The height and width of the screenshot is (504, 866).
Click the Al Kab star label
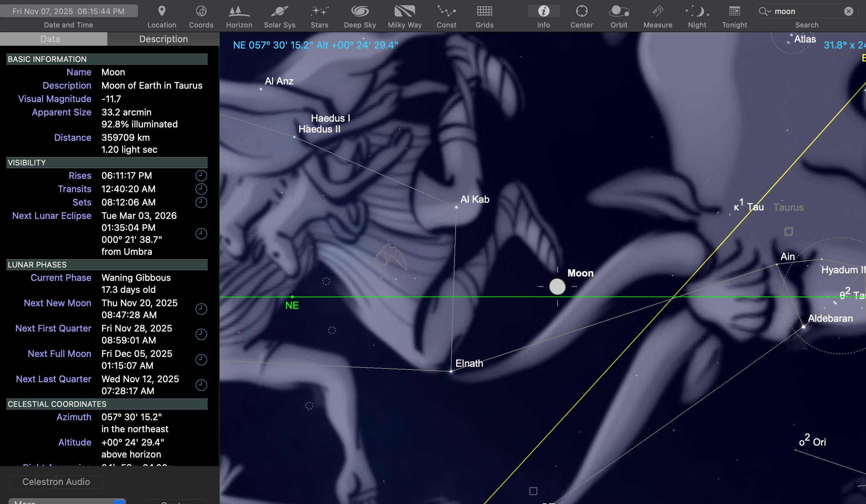475,199
